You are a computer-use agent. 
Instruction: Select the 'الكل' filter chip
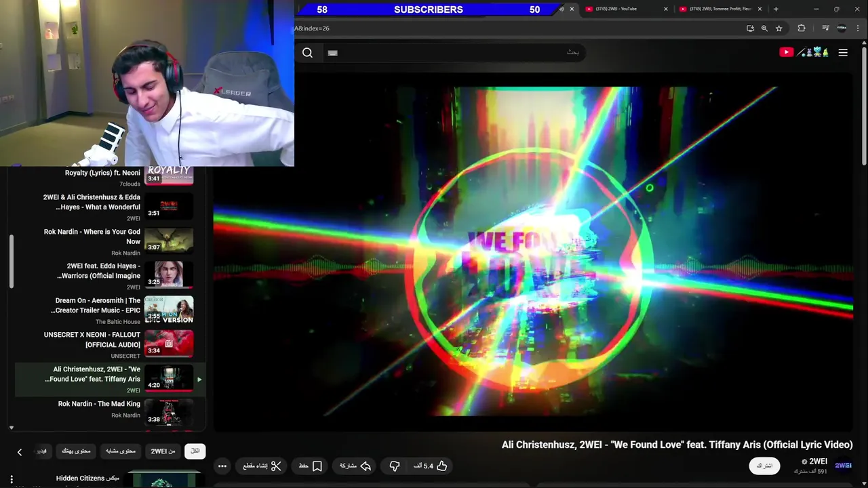[195, 451]
